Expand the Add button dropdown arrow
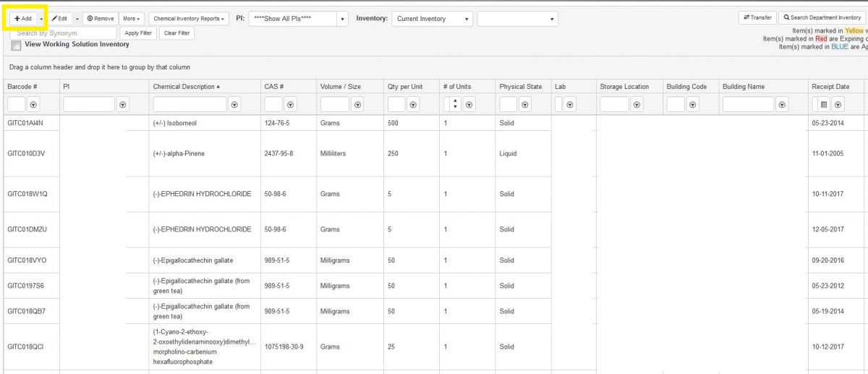 41,19
